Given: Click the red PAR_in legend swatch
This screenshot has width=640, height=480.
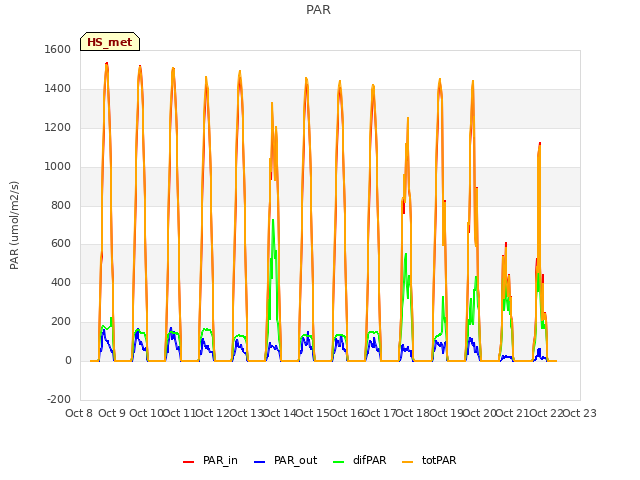Looking at the screenshot, I should pos(189,462).
